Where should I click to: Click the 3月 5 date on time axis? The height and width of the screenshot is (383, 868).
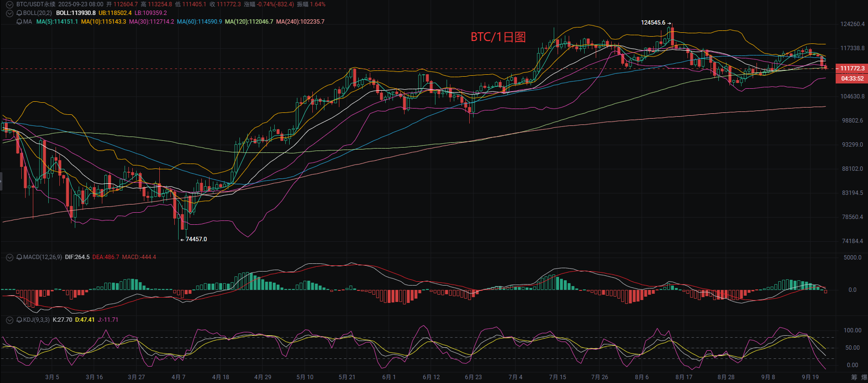click(52, 377)
